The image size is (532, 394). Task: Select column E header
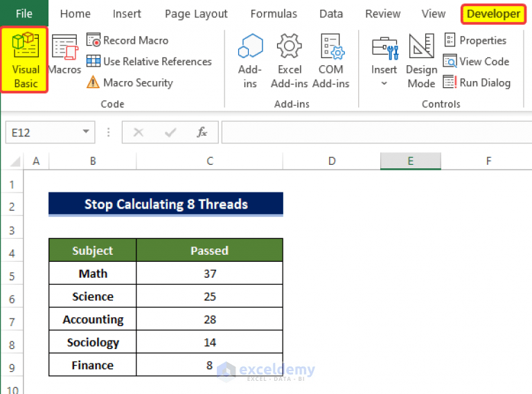411,161
